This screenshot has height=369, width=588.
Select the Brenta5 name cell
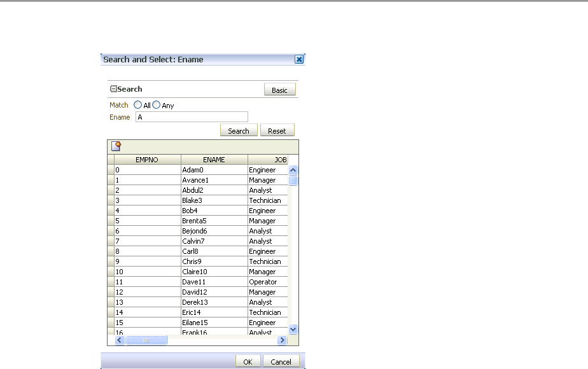pos(214,221)
